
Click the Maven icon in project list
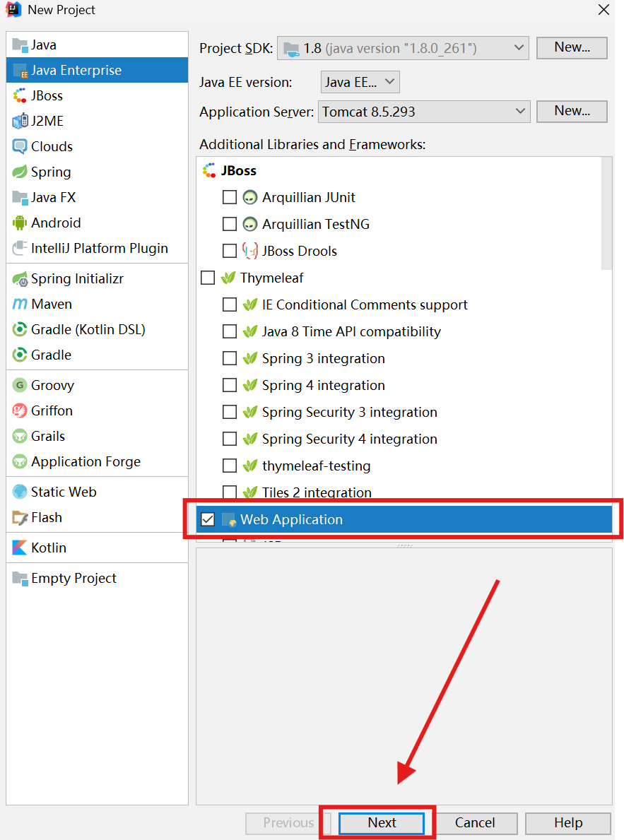(20, 304)
